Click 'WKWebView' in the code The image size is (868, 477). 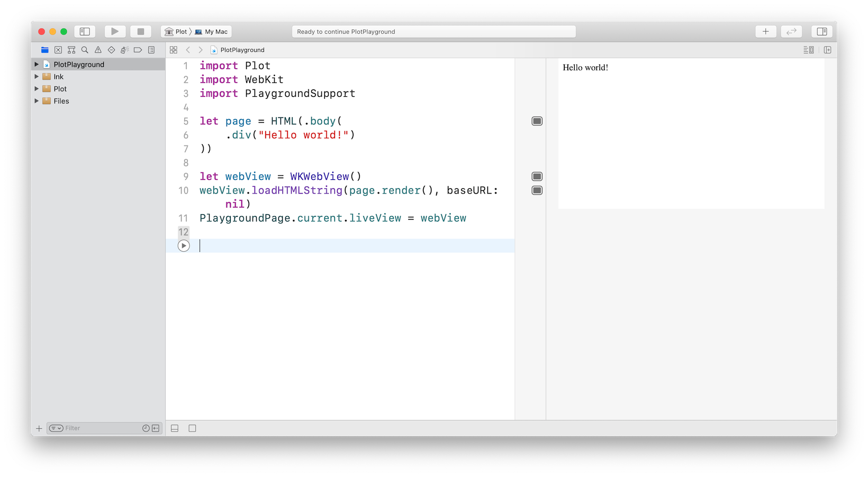coord(320,177)
